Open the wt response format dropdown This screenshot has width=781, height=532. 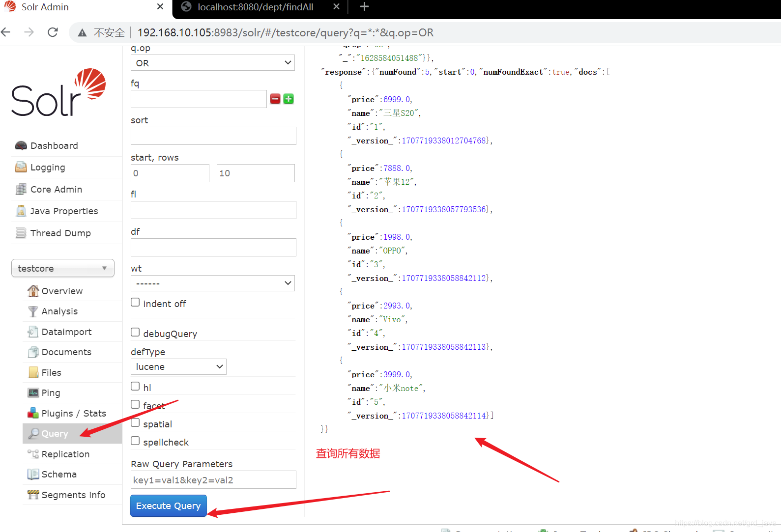pos(213,283)
